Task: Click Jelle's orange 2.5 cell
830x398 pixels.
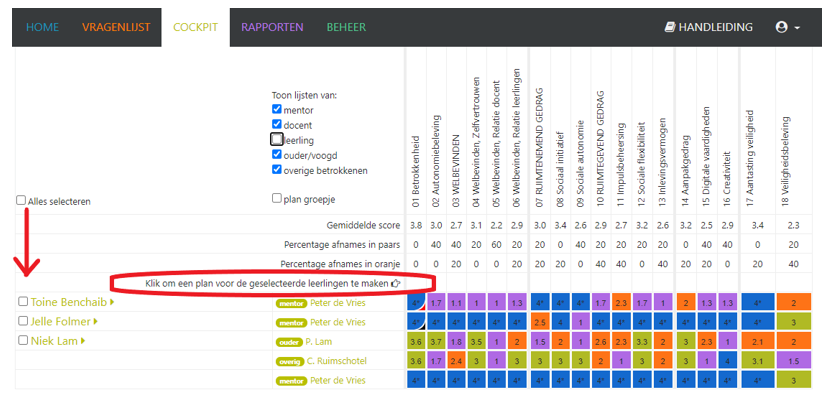Action: 540,323
